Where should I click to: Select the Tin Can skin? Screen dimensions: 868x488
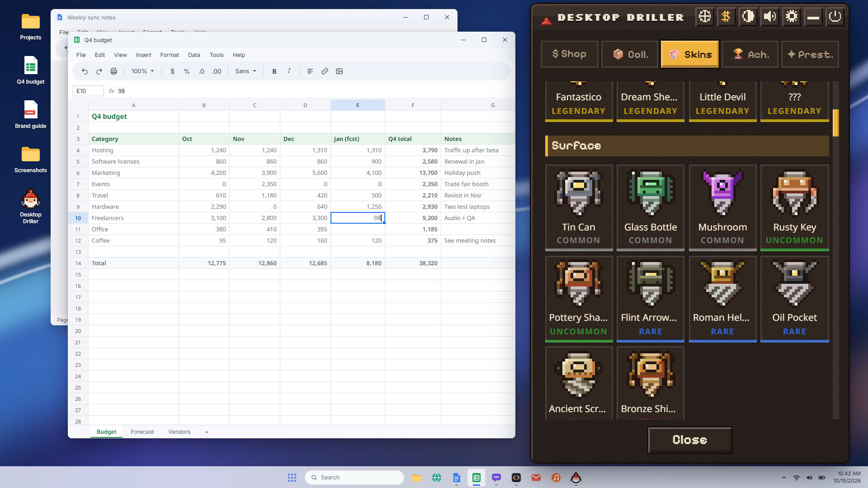579,208
